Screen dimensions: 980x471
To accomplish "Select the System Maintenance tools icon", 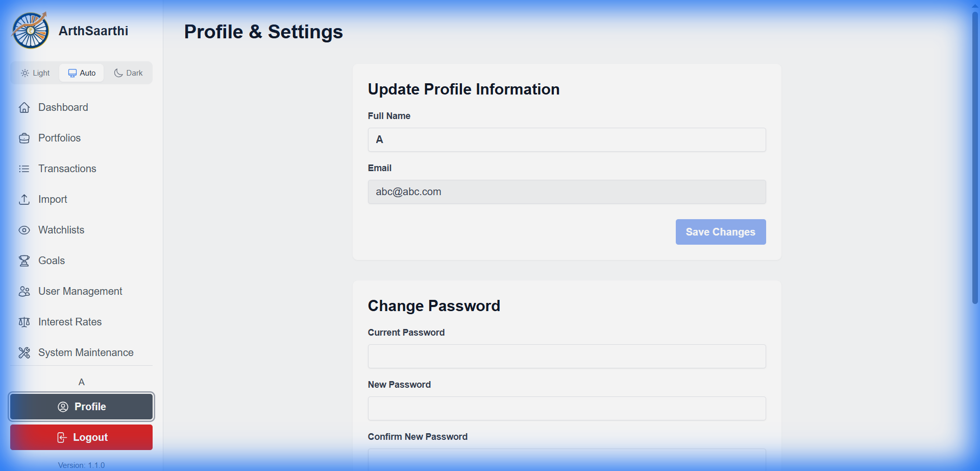I will (x=24, y=352).
